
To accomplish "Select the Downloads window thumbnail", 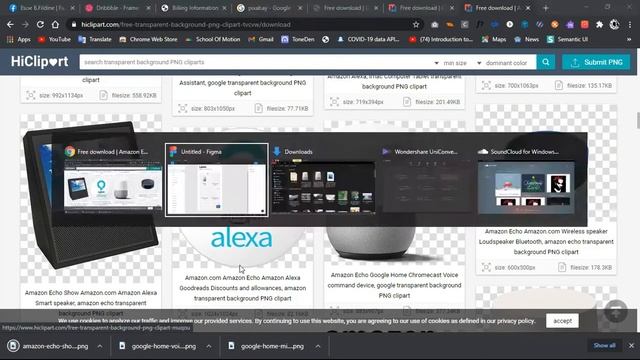I will [x=324, y=180].
